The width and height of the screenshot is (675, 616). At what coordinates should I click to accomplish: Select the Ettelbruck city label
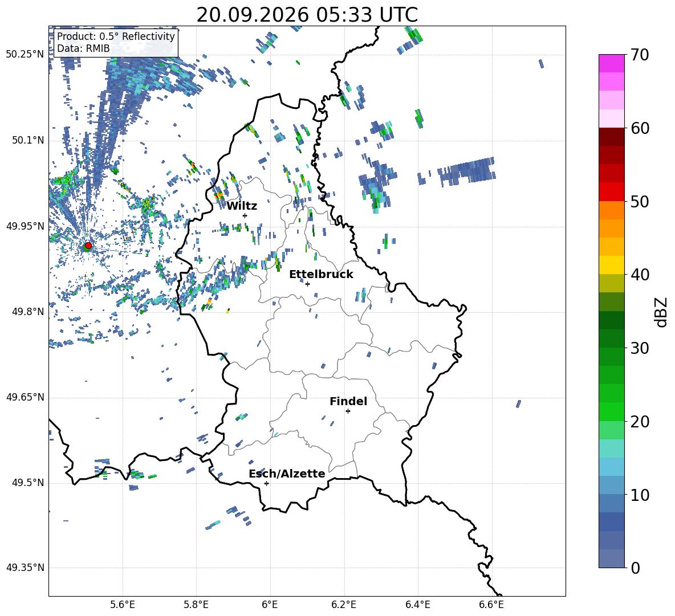point(321,275)
